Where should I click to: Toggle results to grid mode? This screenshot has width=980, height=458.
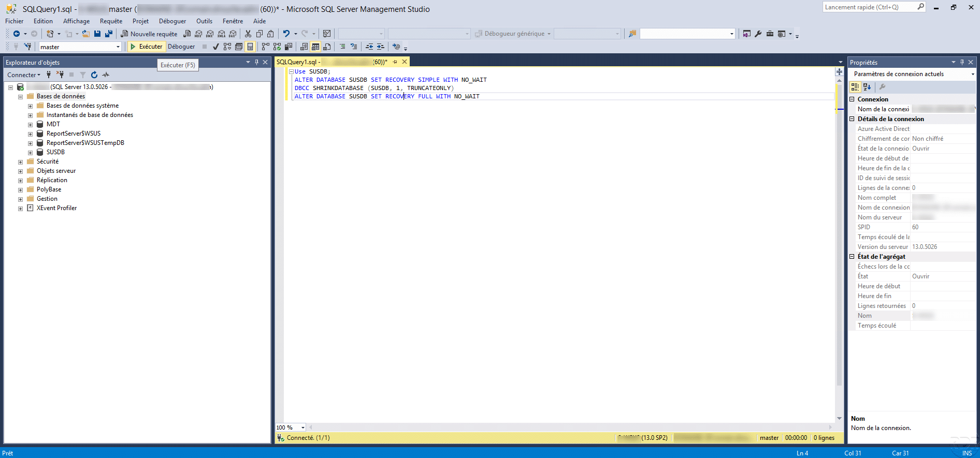[315, 47]
